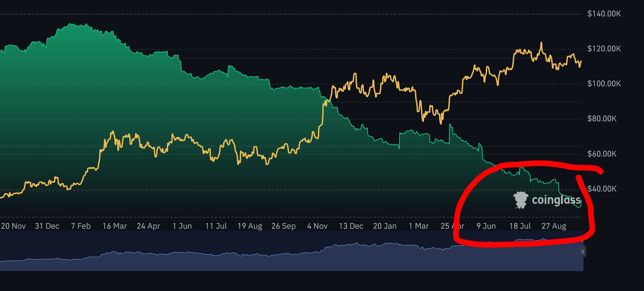Viewport: 644px width, 291px height.
Task: Select the 27 Aug date marker
Action: coord(554,226)
